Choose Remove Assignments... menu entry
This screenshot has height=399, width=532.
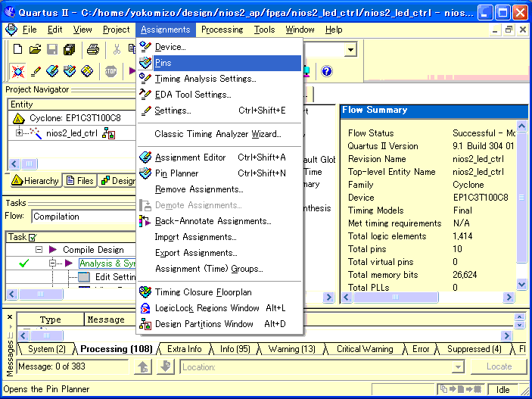tap(219, 189)
